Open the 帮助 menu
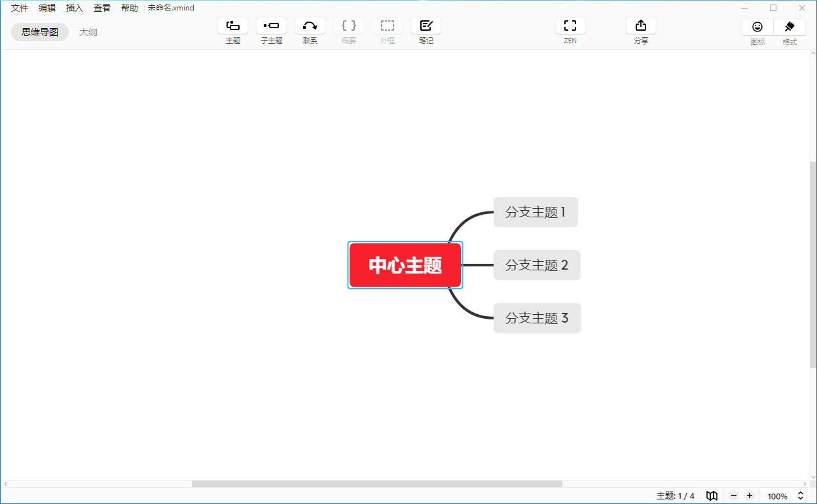Screen dimensions: 817x504 click(130, 8)
